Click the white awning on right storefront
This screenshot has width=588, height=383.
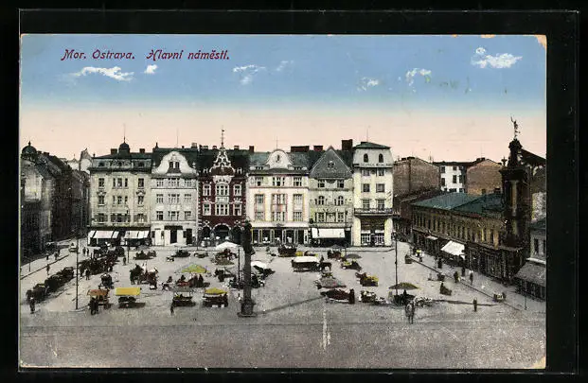(454, 248)
